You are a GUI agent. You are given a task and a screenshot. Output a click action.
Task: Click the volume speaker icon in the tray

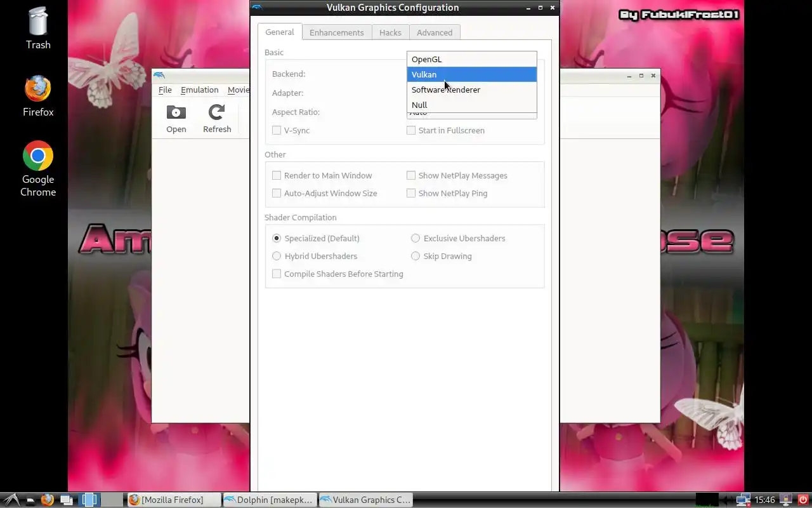(x=727, y=500)
